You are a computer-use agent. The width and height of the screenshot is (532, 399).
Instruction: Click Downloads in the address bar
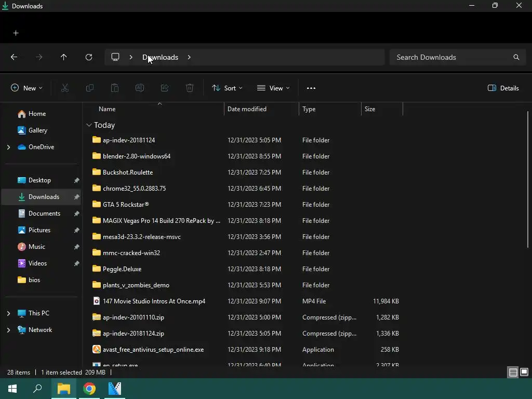pyautogui.click(x=160, y=57)
